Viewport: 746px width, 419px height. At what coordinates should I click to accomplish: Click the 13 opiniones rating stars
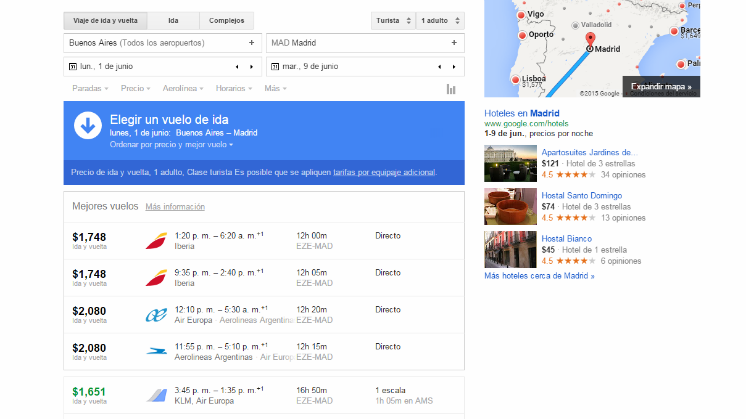coord(576,218)
